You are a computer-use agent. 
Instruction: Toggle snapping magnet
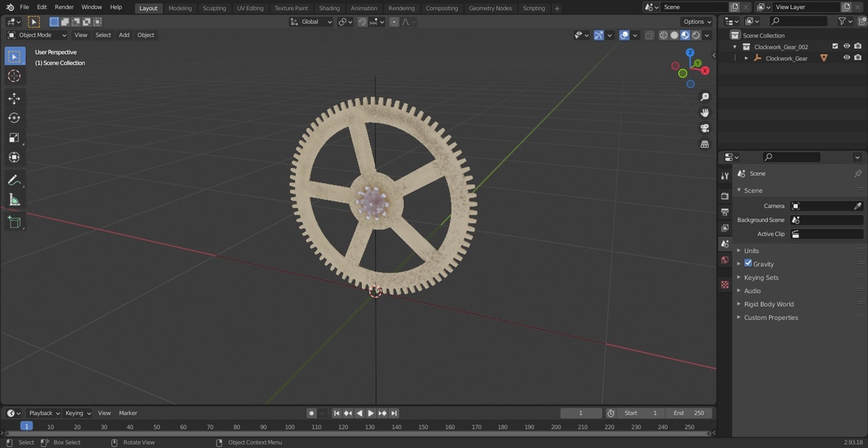point(362,22)
